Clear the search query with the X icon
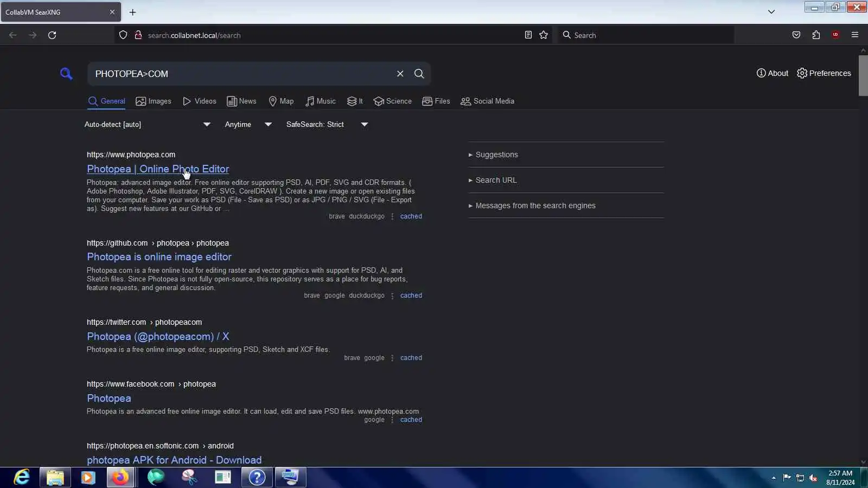This screenshot has height=488, width=868. [400, 74]
